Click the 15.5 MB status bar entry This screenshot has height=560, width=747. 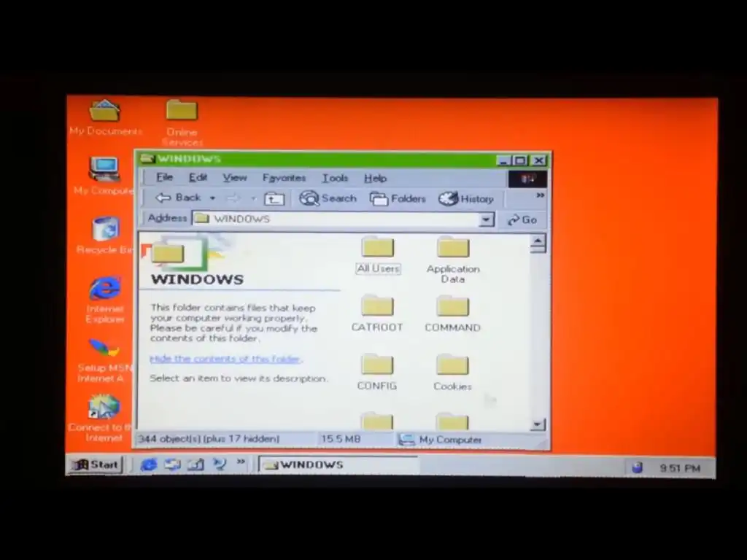tap(341, 438)
